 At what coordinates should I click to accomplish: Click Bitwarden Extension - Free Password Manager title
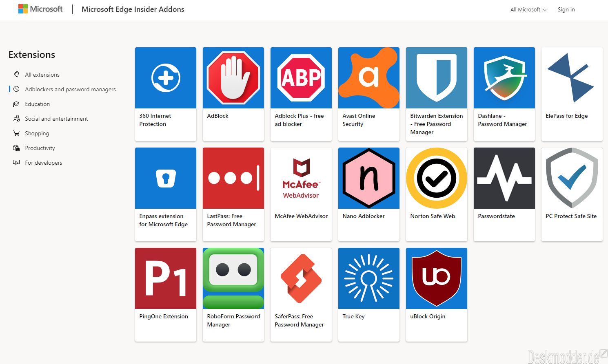click(437, 124)
